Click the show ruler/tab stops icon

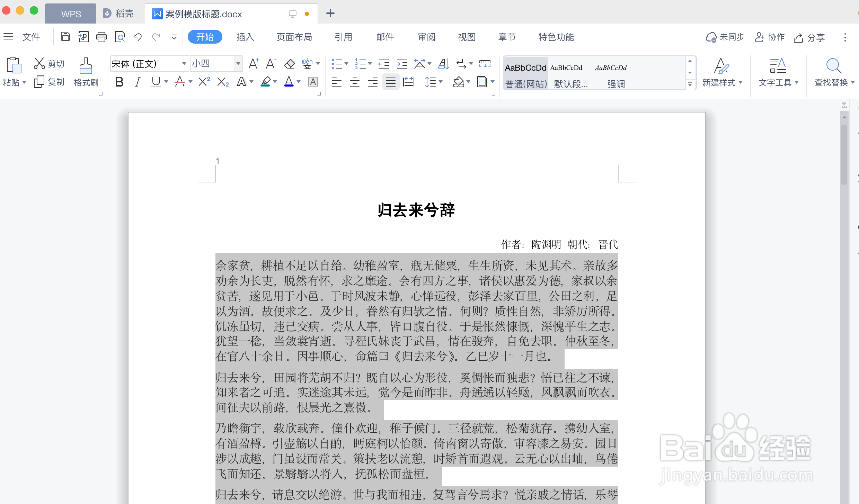[485, 64]
